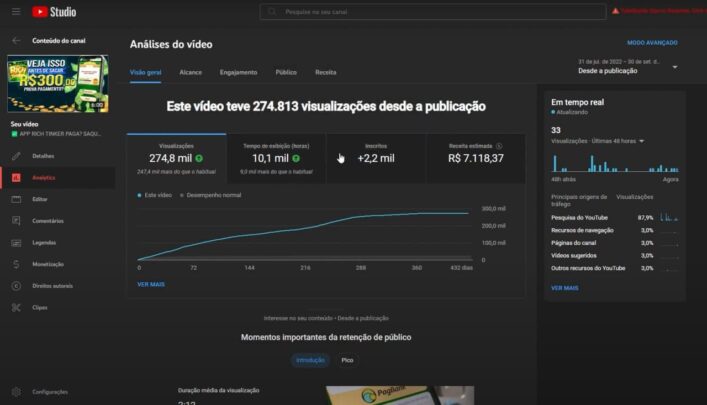
Task: Open Detalhes from the sidebar
Action: coord(43,156)
